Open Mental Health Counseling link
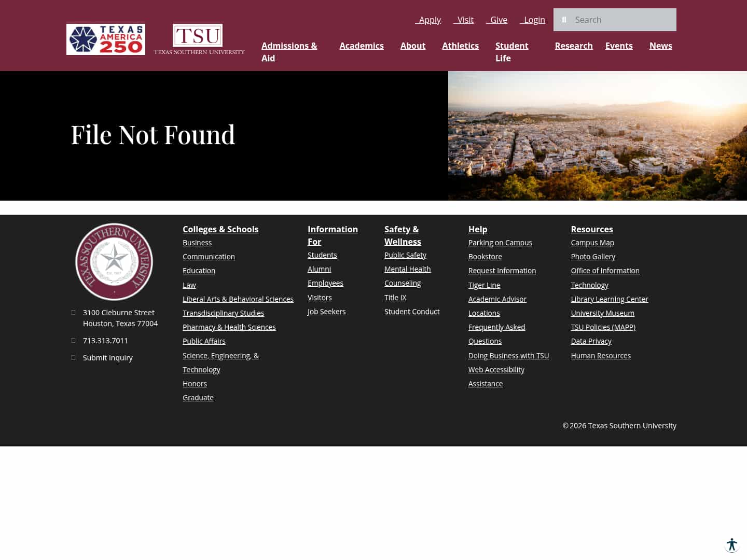The image size is (747, 560). point(408,276)
